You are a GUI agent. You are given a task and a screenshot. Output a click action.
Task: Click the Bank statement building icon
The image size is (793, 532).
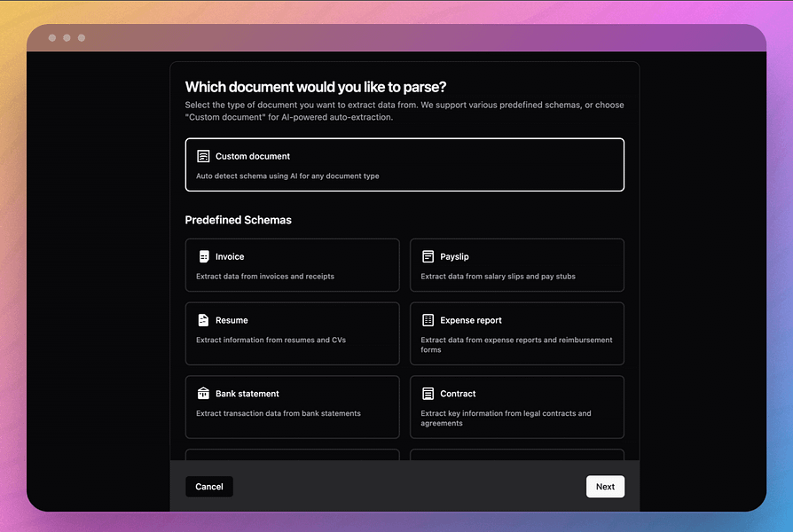coord(203,394)
